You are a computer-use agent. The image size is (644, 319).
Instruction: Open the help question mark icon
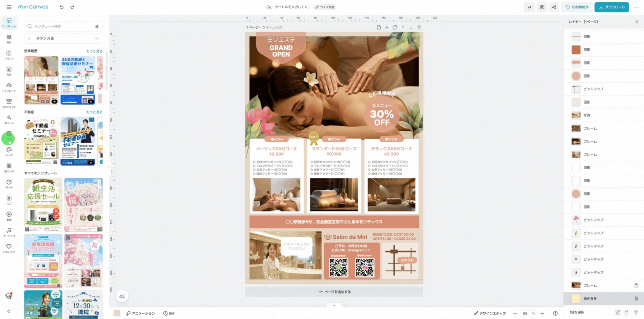555,313
